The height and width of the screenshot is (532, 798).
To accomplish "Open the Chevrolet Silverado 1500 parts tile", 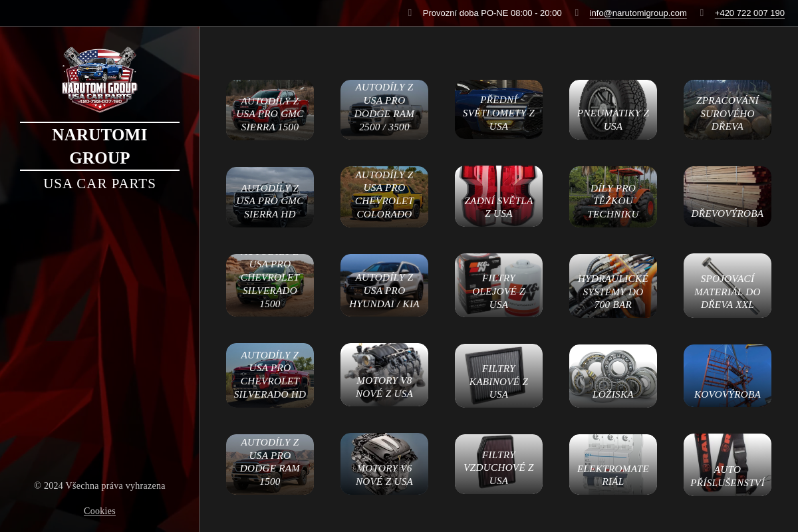I will 270,285.
